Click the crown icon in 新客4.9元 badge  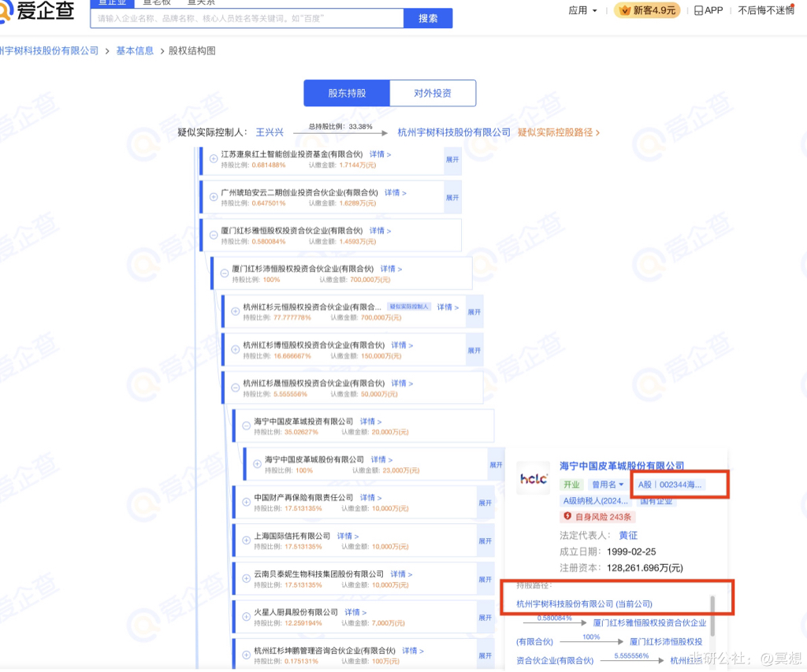pyautogui.click(x=625, y=10)
